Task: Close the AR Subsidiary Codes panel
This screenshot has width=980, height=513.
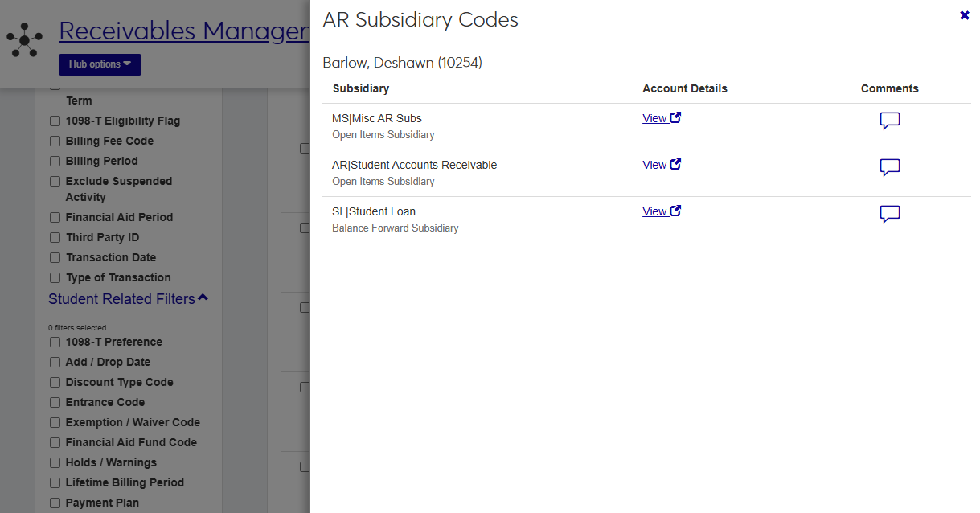Action: pos(965,15)
